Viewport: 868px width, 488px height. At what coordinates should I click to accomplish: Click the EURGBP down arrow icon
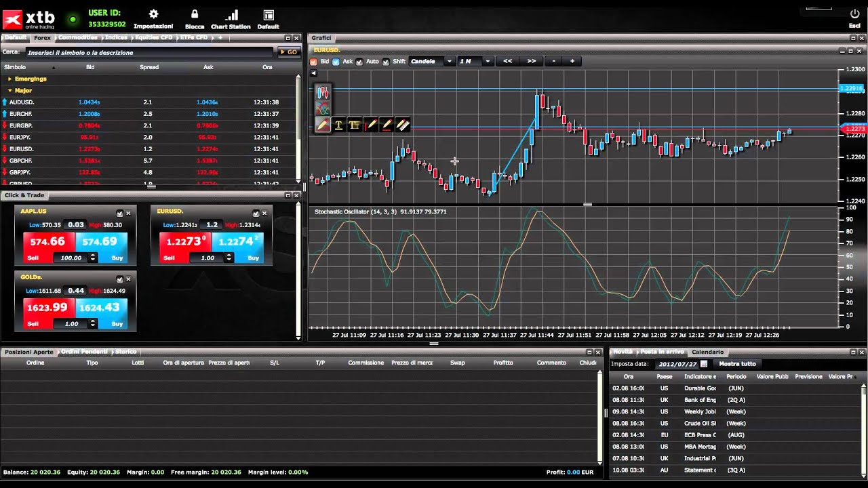(5, 125)
